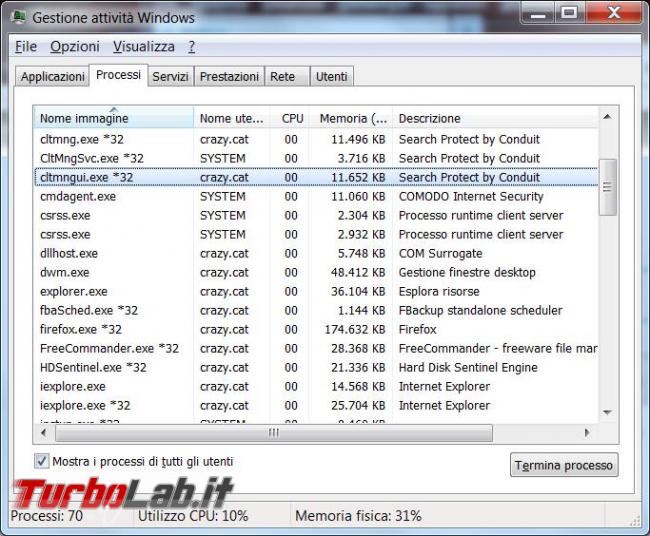Screen dimensions: 650x536
Task: Open the Opzioni menu
Action: coord(75,46)
